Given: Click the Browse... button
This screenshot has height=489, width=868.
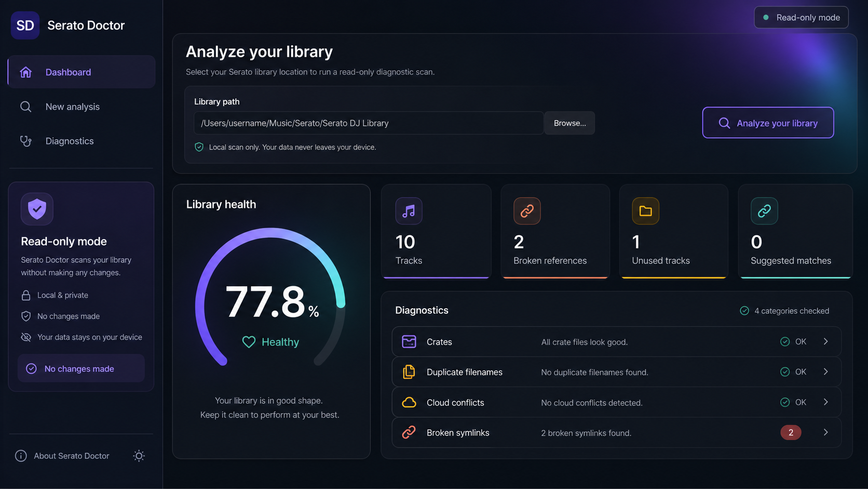Looking at the screenshot, I should coord(569,123).
